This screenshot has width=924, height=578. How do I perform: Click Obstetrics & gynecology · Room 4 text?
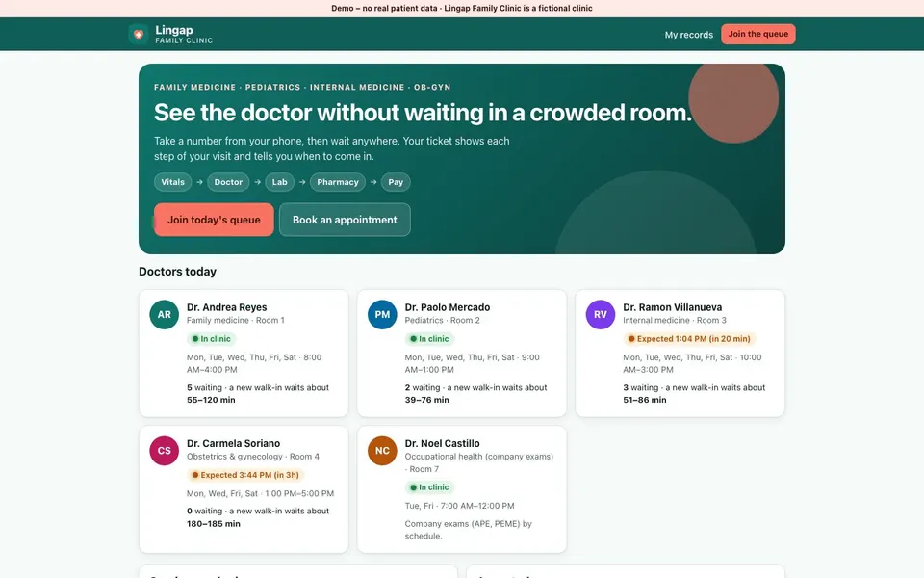click(253, 457)
